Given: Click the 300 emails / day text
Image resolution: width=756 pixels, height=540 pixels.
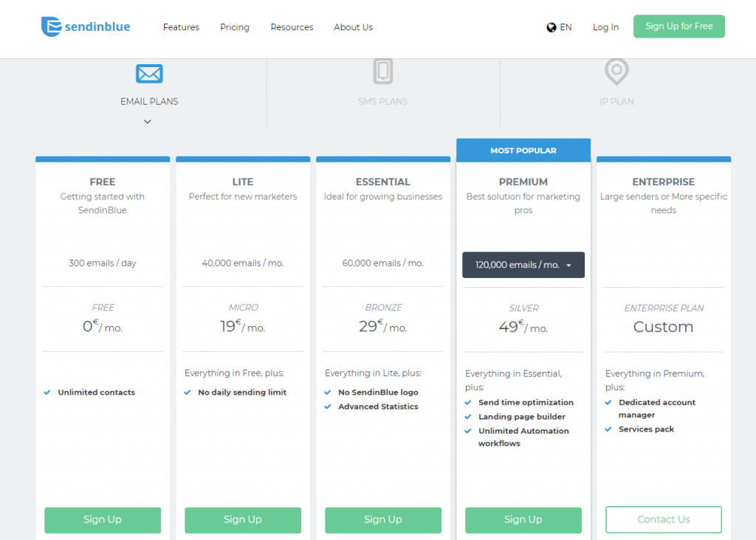Looking at the screenshot, I should [102, 263].
